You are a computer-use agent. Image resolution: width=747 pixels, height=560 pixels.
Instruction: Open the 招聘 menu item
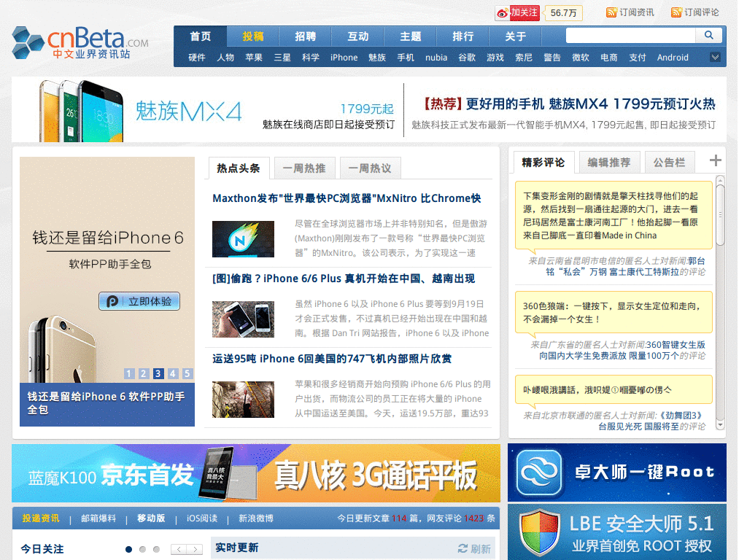(x=306, y=36)
